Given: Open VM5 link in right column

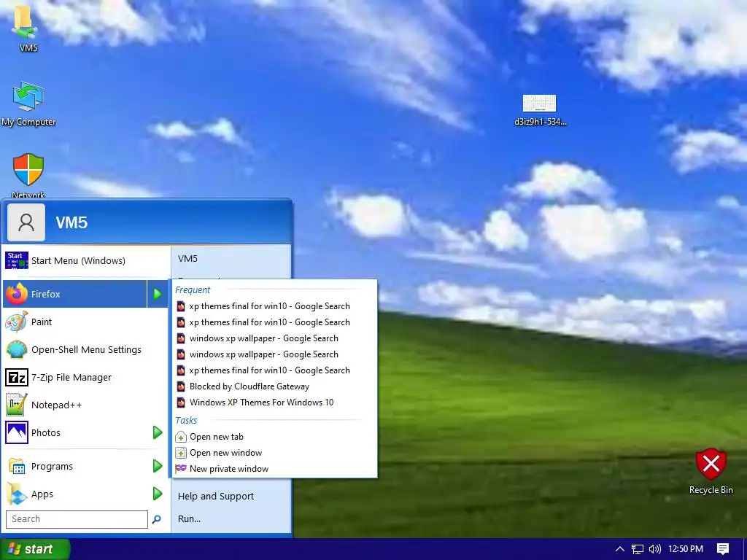Looking at the screenshot, I should pos(187,259).
